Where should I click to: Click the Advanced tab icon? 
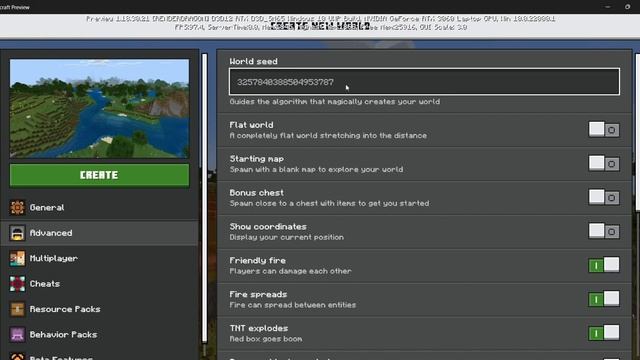pyautogui.click(x=17, y=233)
